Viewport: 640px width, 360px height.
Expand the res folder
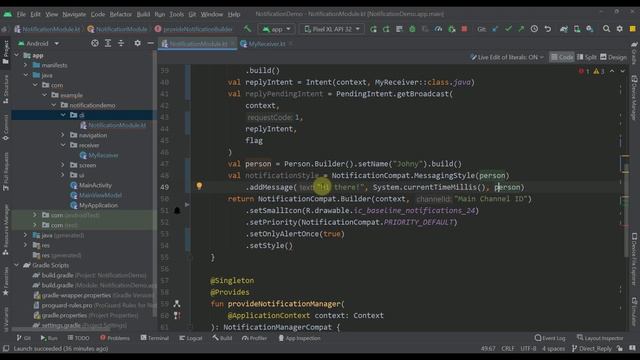[26, 245]
